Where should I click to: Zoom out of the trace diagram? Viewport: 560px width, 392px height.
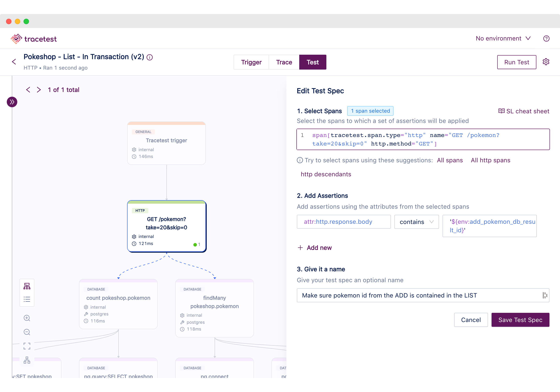27,332
